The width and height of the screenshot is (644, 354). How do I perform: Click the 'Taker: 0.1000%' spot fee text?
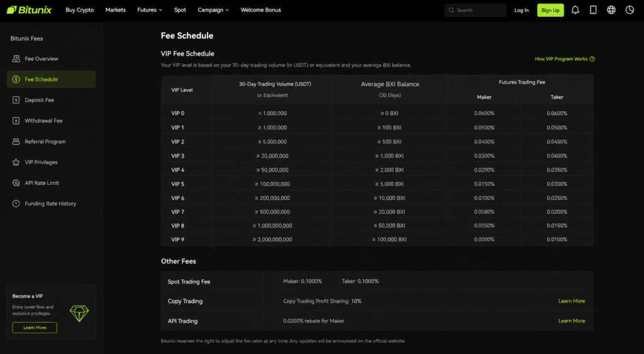coord(360,281)
